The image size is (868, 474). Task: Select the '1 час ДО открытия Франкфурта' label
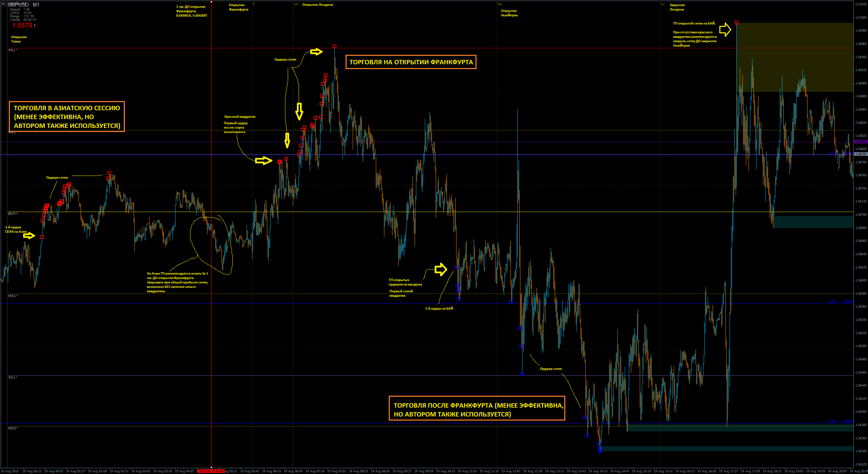pyautogui.click(x=191, y=11)
